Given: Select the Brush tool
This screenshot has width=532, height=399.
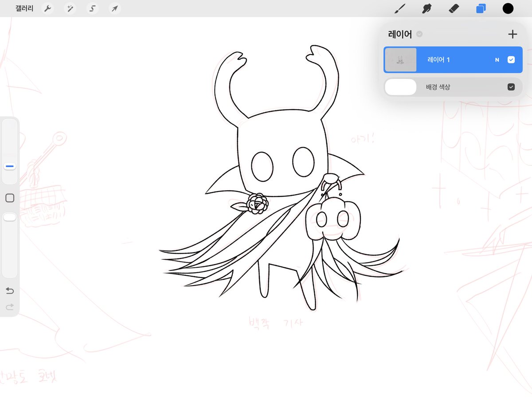Looking at the screenshot, I should tap(400, 8).
